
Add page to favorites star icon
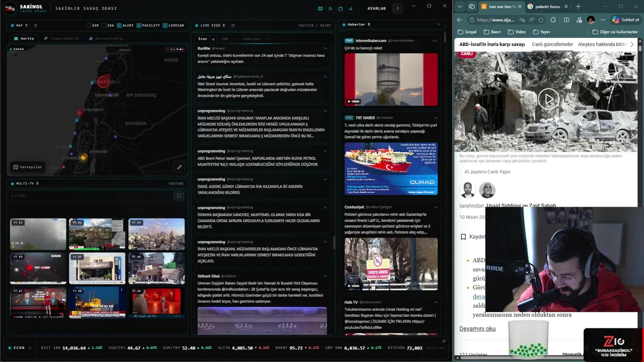click(541, 20)
